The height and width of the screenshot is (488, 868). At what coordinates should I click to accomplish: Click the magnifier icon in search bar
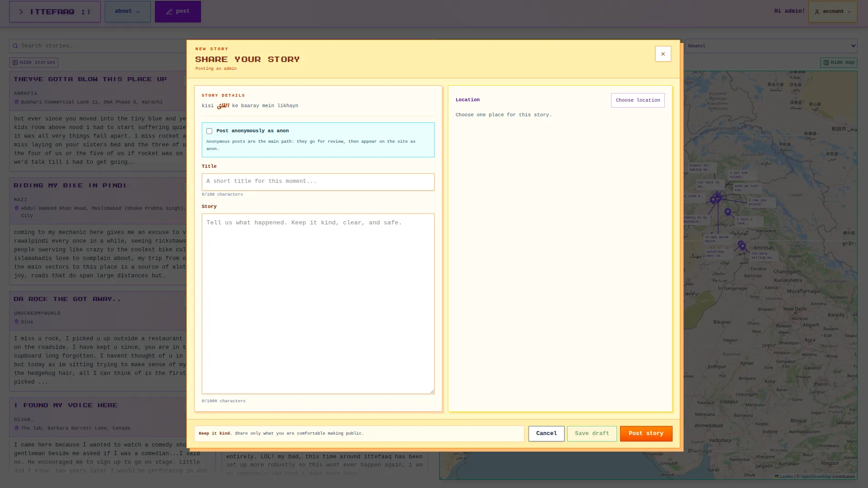coord(15,46)
